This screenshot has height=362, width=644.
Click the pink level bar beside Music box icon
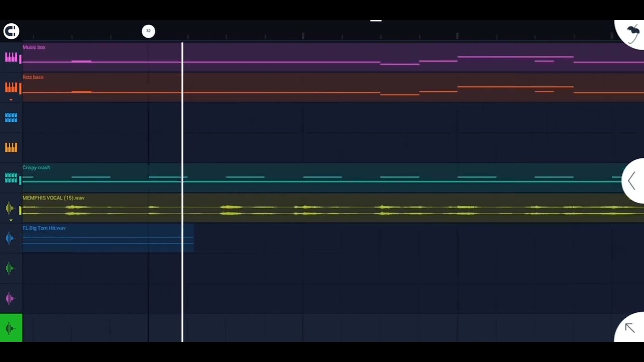[x=20, y=59]
